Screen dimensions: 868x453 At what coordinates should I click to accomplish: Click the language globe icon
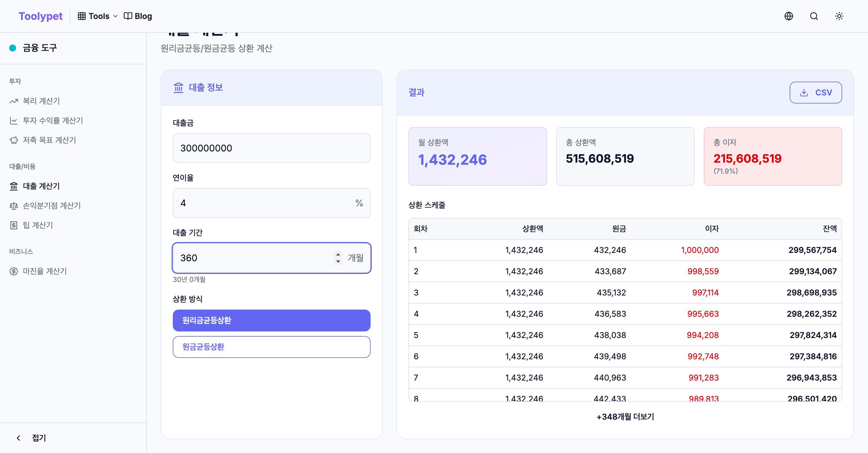pyautogui.click(x=788, y=16)
